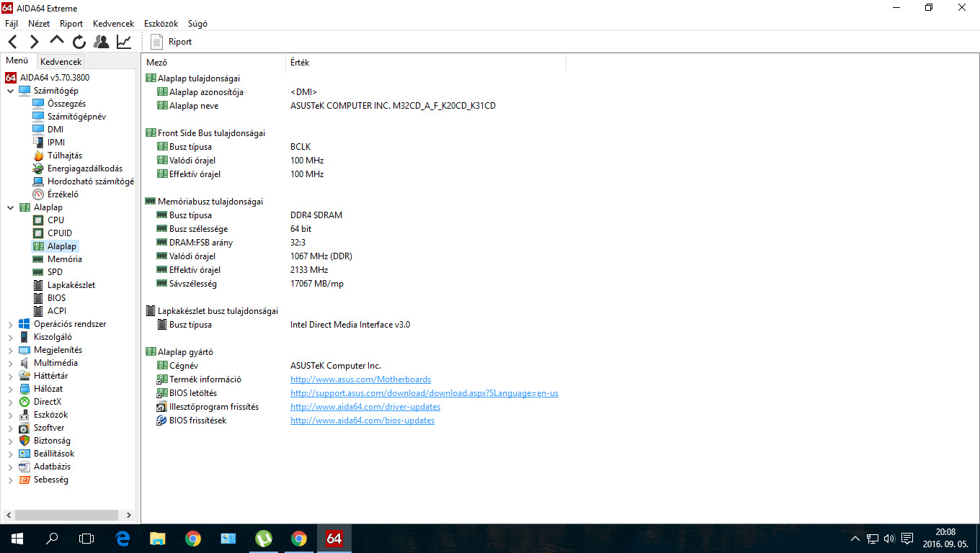
Task: Open the asus.com/Motherboards link
Action: tap(360, 379)
